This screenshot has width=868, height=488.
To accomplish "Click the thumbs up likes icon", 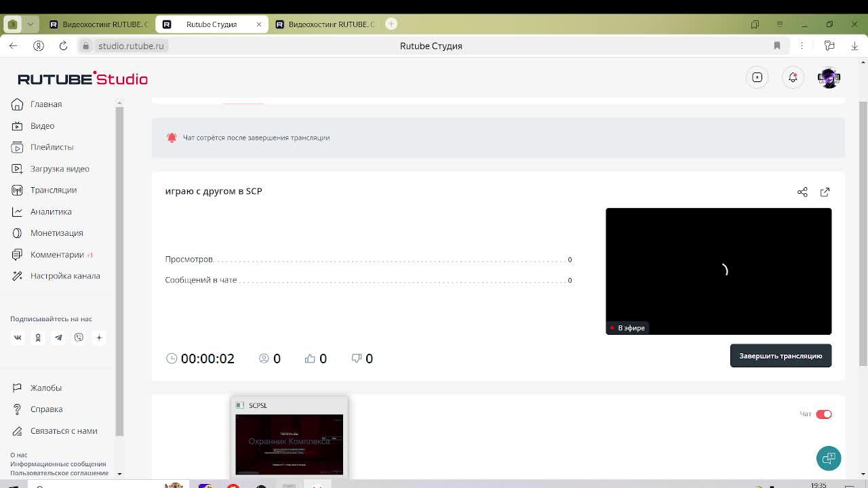I will 310,359.
